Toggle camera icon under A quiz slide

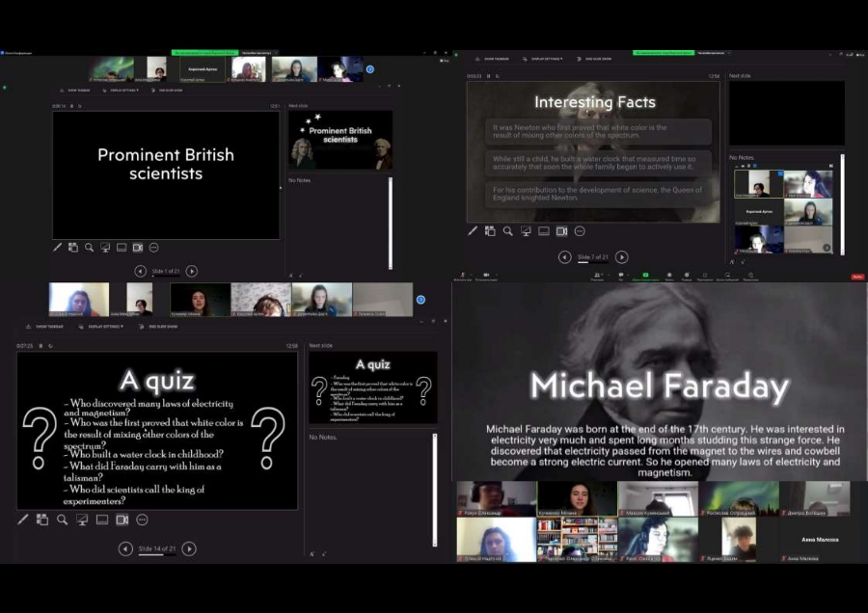click(122, 520)
